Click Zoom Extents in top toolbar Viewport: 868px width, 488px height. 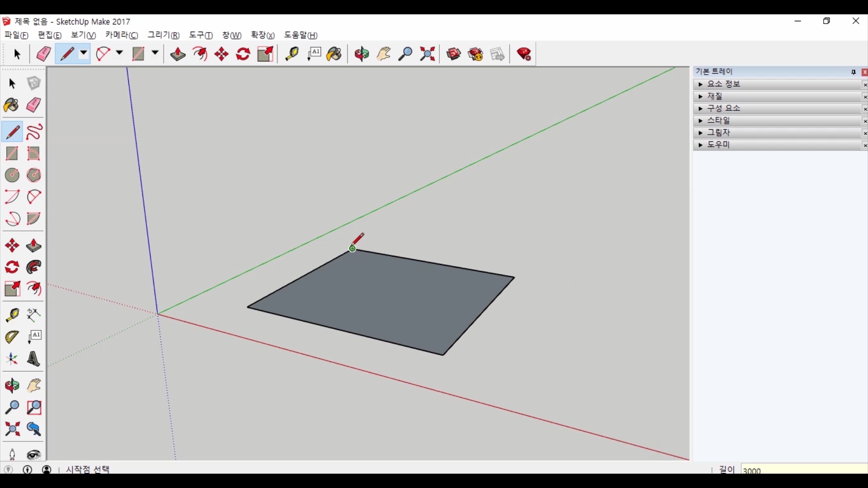[427, 54]
